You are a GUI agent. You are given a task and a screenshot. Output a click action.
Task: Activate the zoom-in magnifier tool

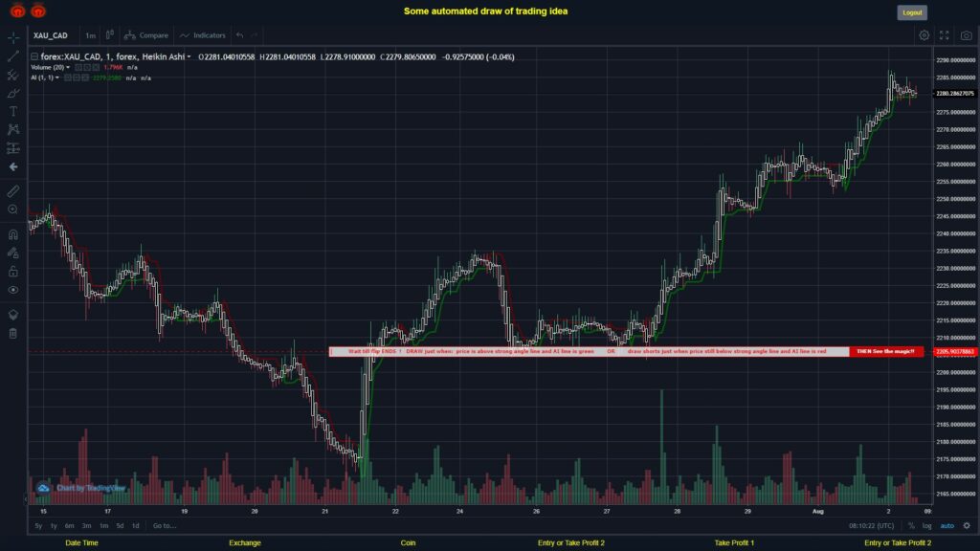coord(13,209)
